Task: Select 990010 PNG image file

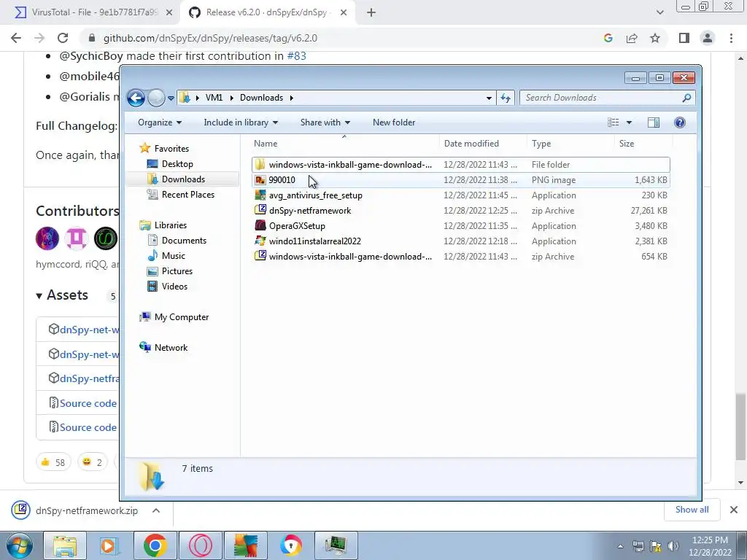Action: (x=461, y=180)
